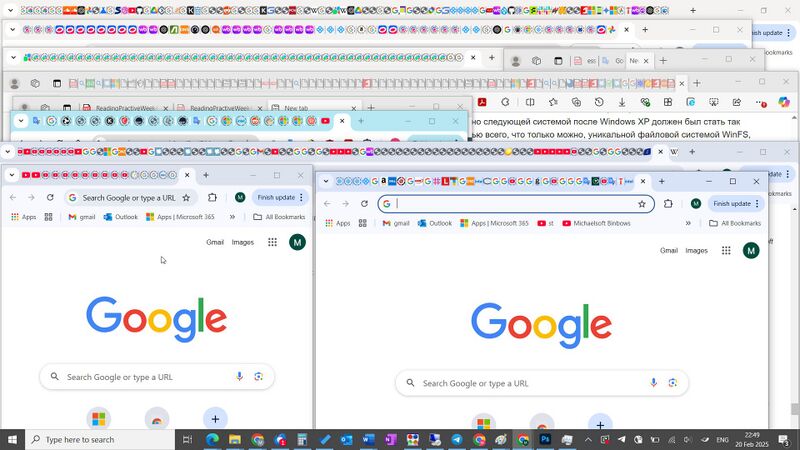
Task: Click Windows taskbar search box
Action: point(99,439)
